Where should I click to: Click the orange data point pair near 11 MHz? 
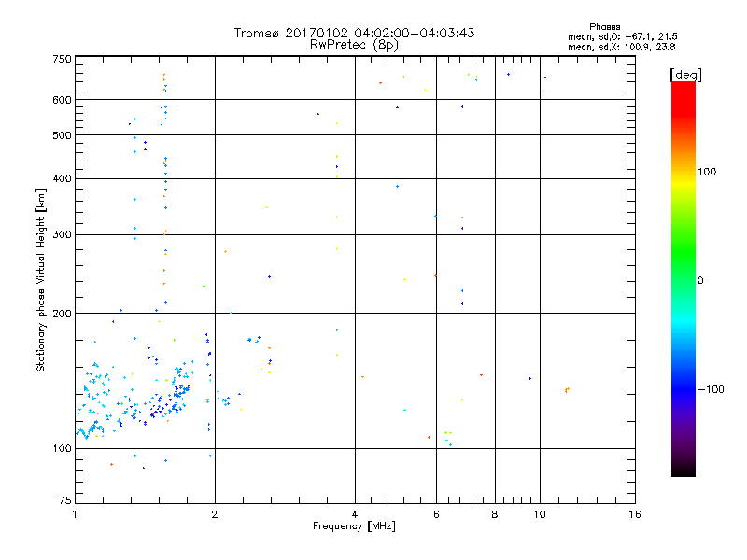coord(567,390)
